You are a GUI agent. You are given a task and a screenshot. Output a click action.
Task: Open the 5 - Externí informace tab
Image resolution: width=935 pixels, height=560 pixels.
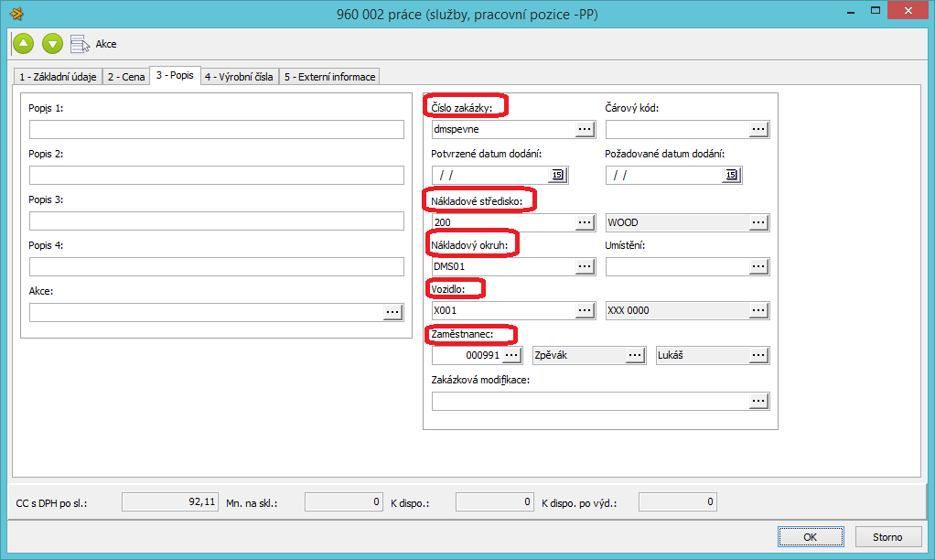point(329,77)
